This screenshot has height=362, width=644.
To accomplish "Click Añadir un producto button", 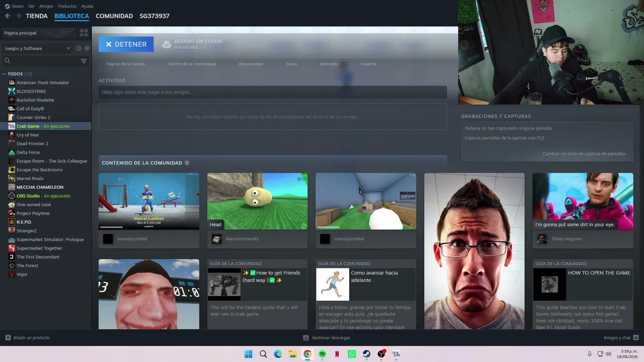I will pos(27,338).
